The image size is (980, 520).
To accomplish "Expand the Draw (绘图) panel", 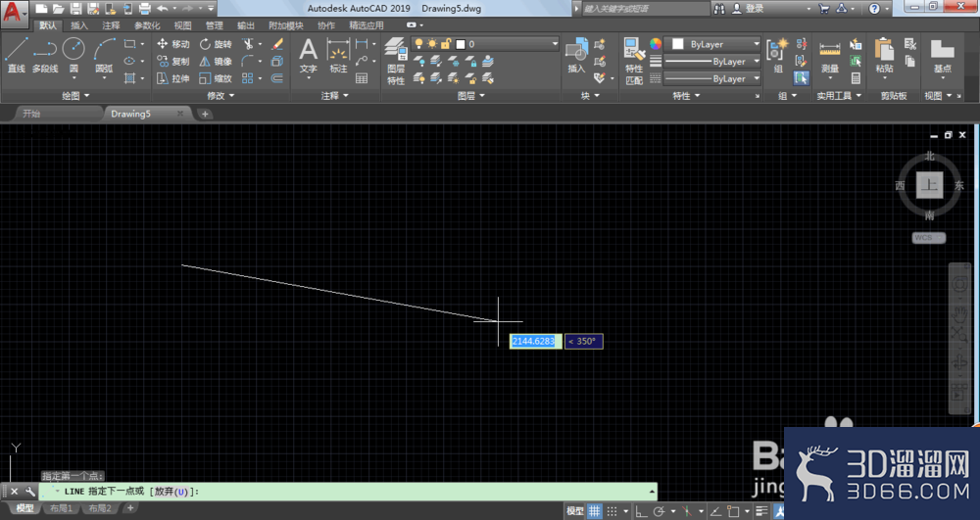I will click(75, 96).
